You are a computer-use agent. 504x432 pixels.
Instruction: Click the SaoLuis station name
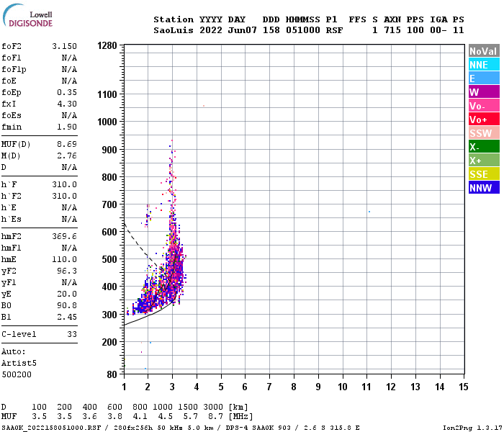point(174,30)
